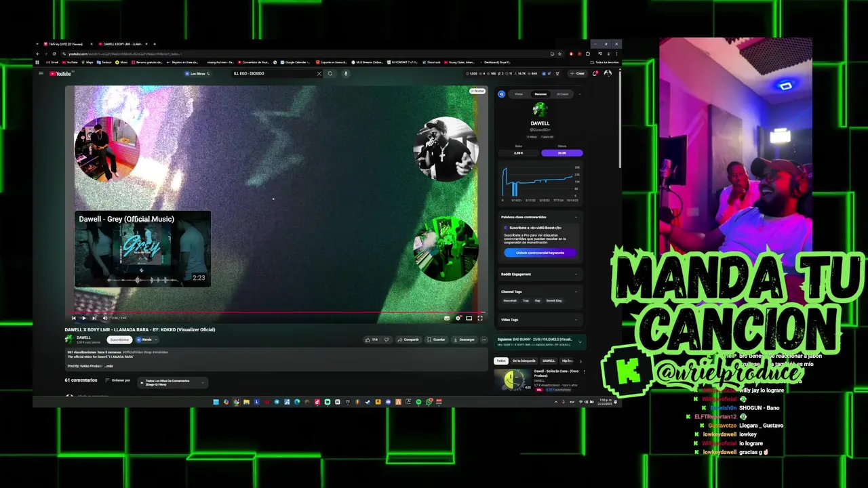Click Unlock controversial keywords button

pyautogui.click(x=540, y=253)
